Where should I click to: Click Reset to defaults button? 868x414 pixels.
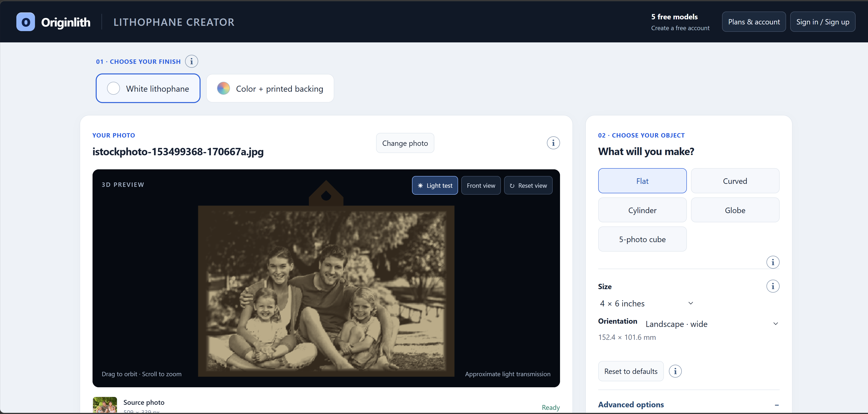tap(631, 371)
